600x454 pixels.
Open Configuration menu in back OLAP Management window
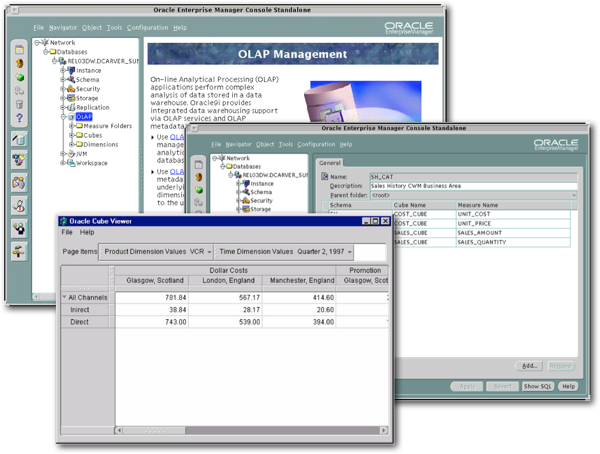tap(147, 28)
